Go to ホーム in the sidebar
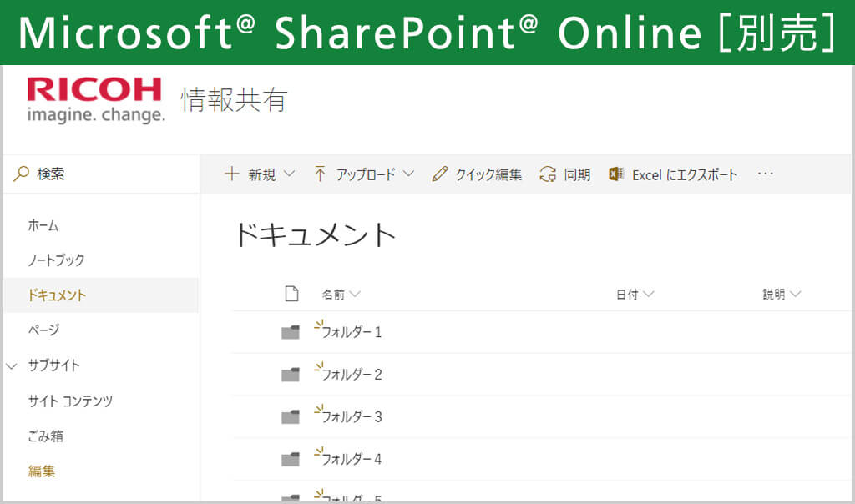 click(x=43, y=225)
